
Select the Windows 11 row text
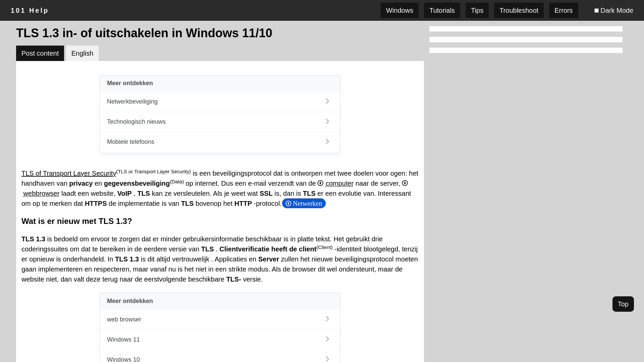coord(123,340)
